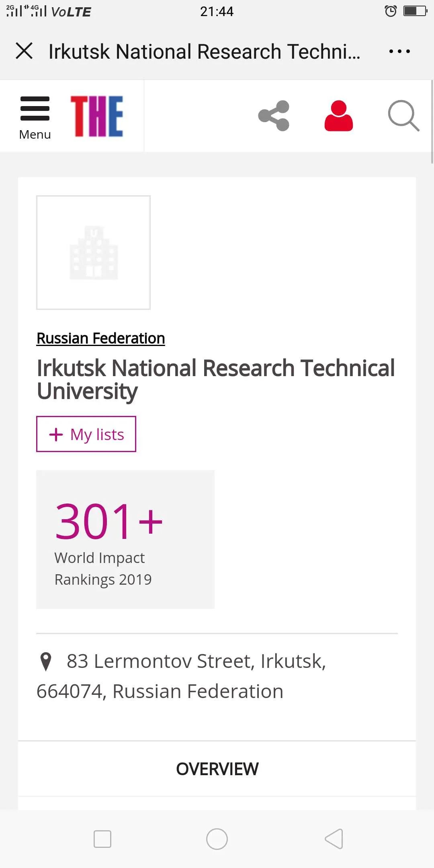Open the three-dot more options menu
This screenshot has height=868, width=434.
click(399, 51)
